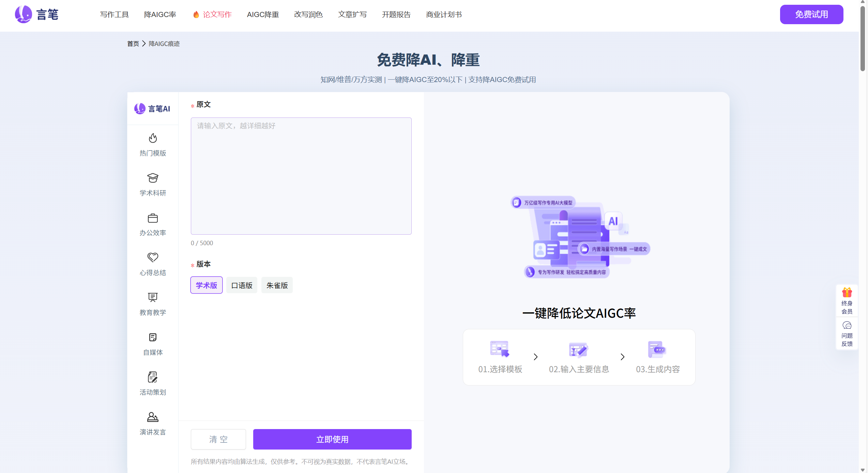Select the 学术版 version option
Viewport: 868px width, 473px height.
coord(207,285)
